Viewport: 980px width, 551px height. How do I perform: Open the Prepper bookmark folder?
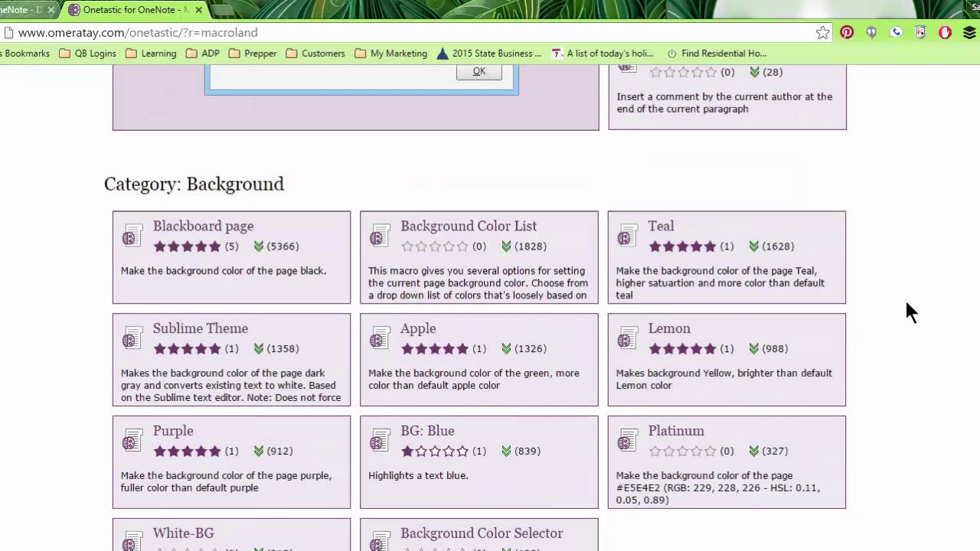click(x=253, y=54)
